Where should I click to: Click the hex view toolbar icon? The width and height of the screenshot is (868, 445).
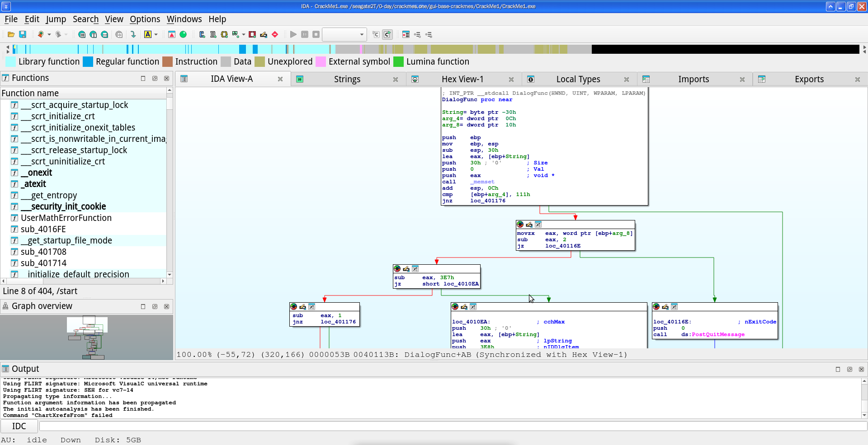click(82, 34)
